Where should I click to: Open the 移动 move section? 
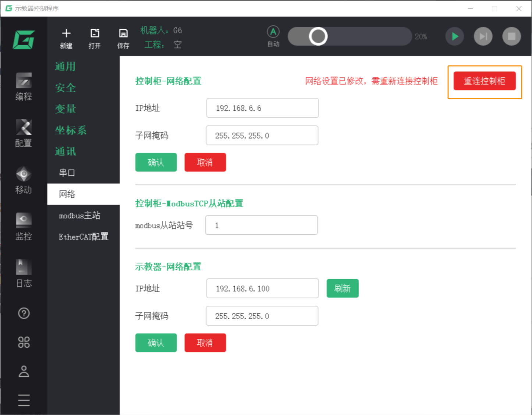24,180
